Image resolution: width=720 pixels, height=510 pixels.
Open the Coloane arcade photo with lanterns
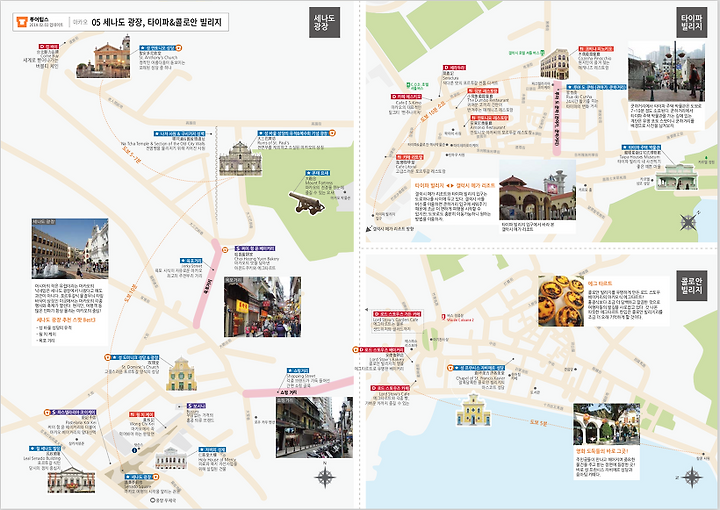(x=607, y=424)
